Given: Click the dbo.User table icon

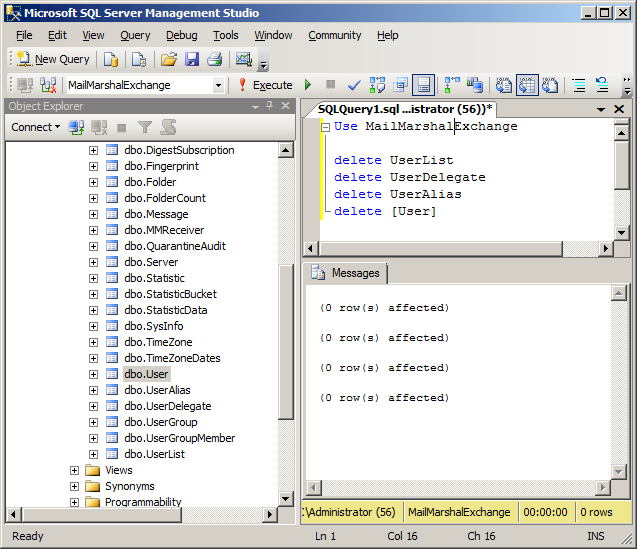Looking at the screenshot, I should pyautogui.click(x=112, y=374).
